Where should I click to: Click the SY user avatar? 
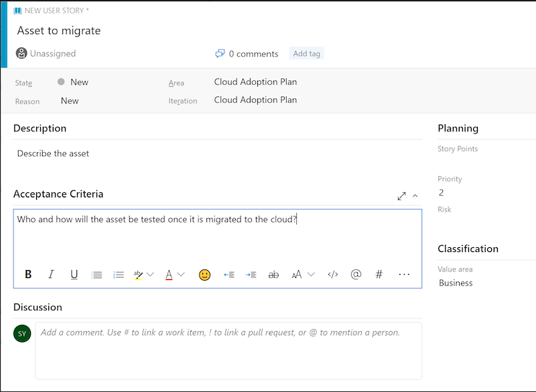coord(22,334)
